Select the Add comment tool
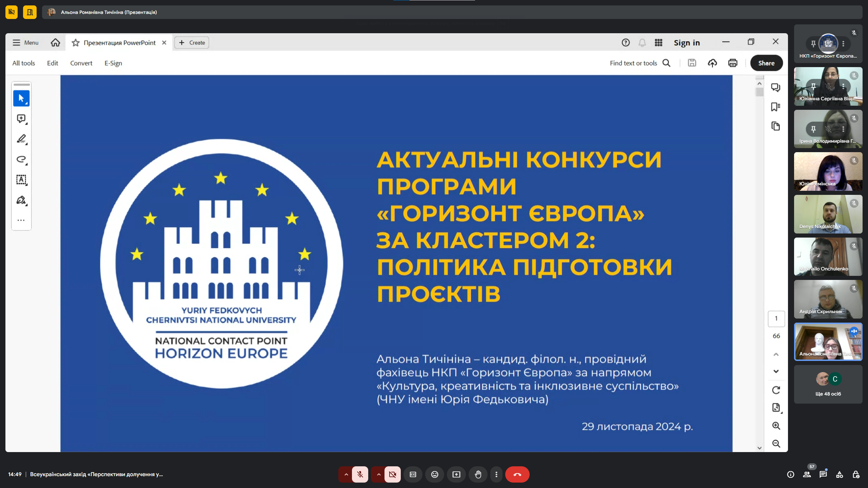Image resolution: width=868 pixels, height=488 pixels. click(x=21, y=118)
